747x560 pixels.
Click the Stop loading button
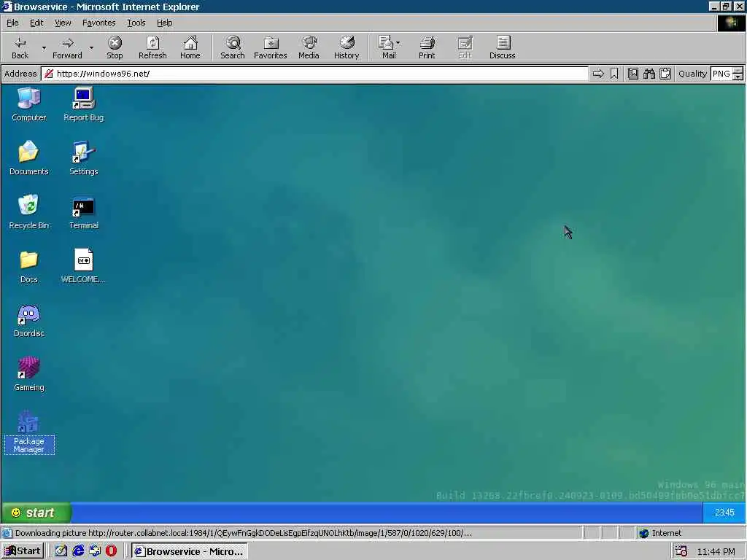click(x=115, y=47)
